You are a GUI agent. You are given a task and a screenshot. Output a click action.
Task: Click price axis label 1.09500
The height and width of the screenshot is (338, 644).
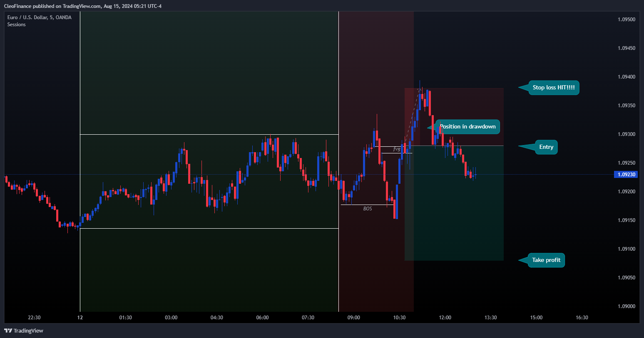(627, 20)
